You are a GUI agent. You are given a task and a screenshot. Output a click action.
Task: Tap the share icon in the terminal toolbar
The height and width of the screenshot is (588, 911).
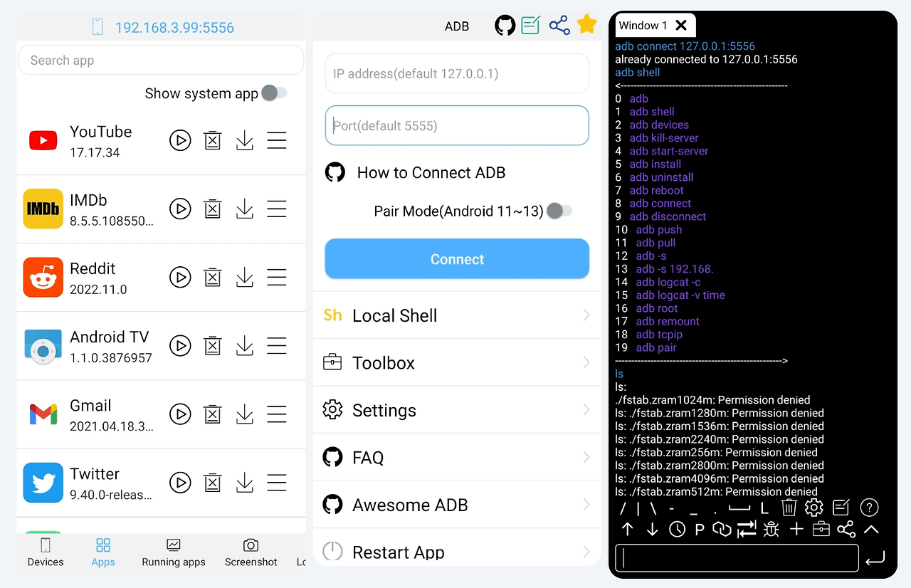coord(846,529)
